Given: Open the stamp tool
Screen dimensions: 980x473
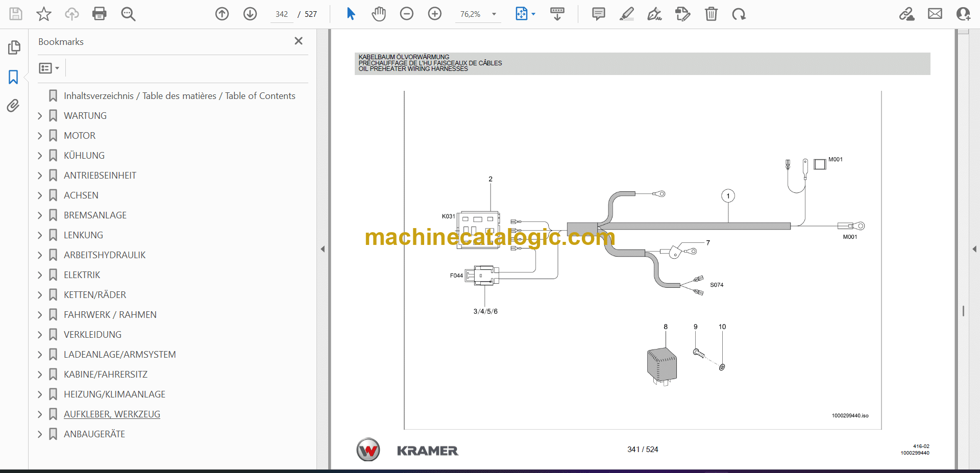Looking at the screenshot, I should click(x=683, y=14).
